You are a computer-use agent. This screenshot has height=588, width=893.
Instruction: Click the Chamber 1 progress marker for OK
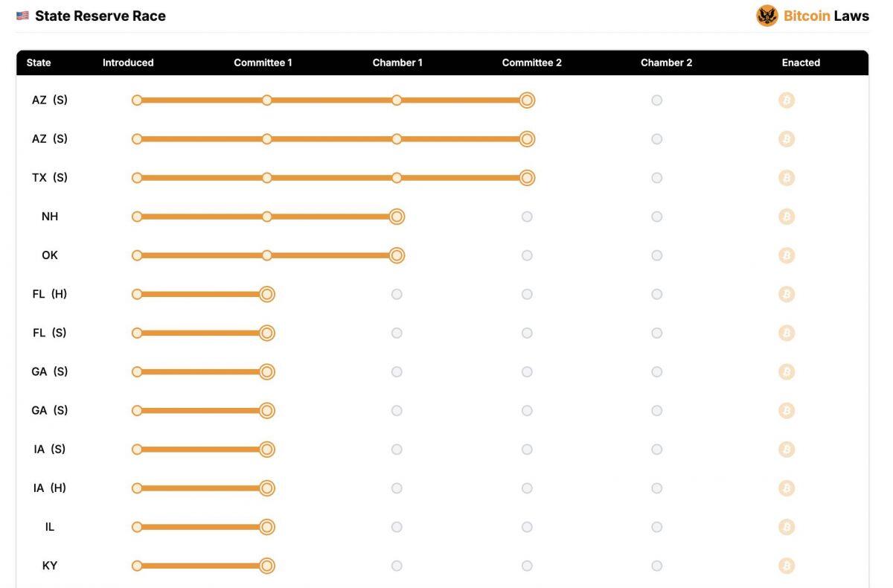tap(397, 255)
